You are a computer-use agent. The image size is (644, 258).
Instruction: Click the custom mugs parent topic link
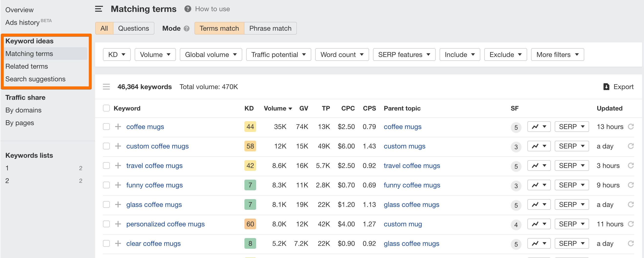404,146
